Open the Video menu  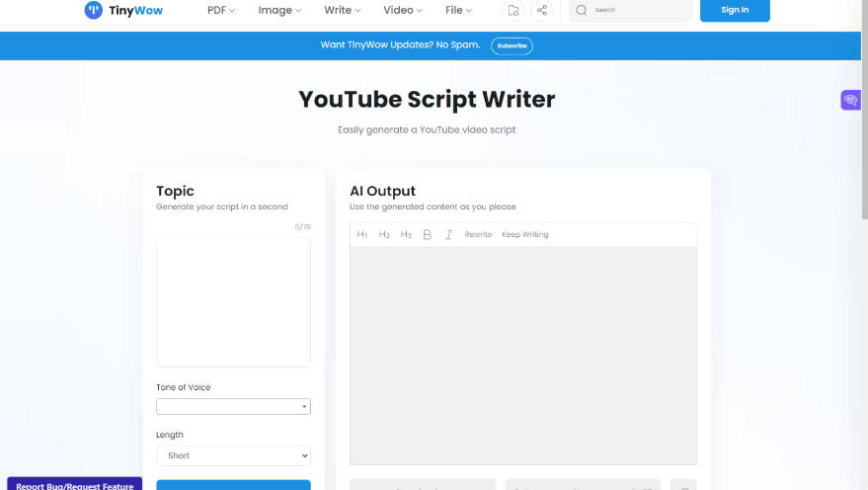[402, 10]
